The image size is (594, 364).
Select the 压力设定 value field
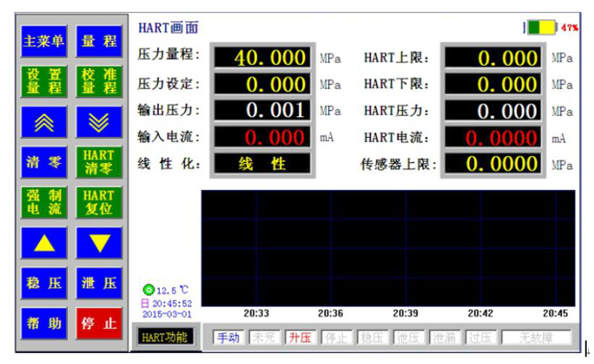261,84
